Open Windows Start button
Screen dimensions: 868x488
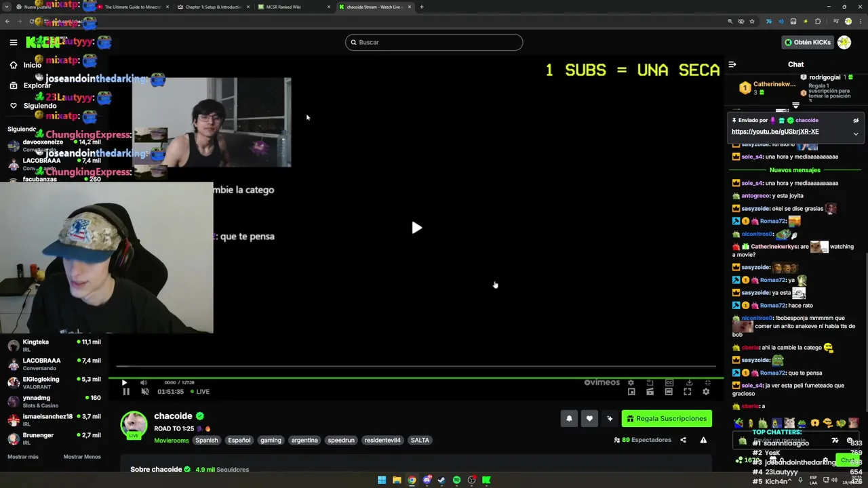382,480
